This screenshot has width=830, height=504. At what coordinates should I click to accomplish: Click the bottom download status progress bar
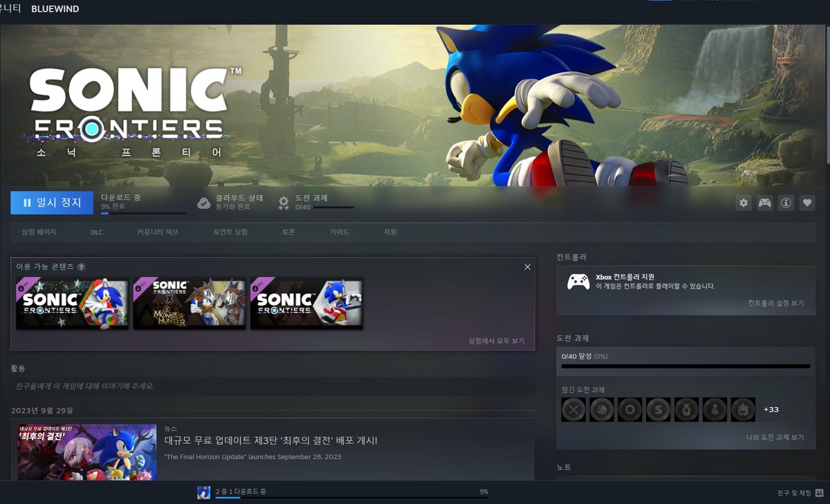(x=352, y=498)
